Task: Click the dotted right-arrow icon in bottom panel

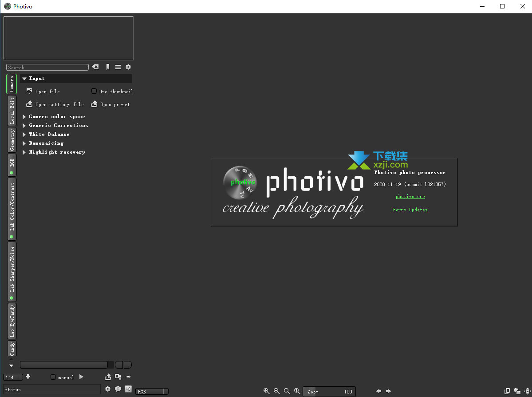Action: coord(128,377)
